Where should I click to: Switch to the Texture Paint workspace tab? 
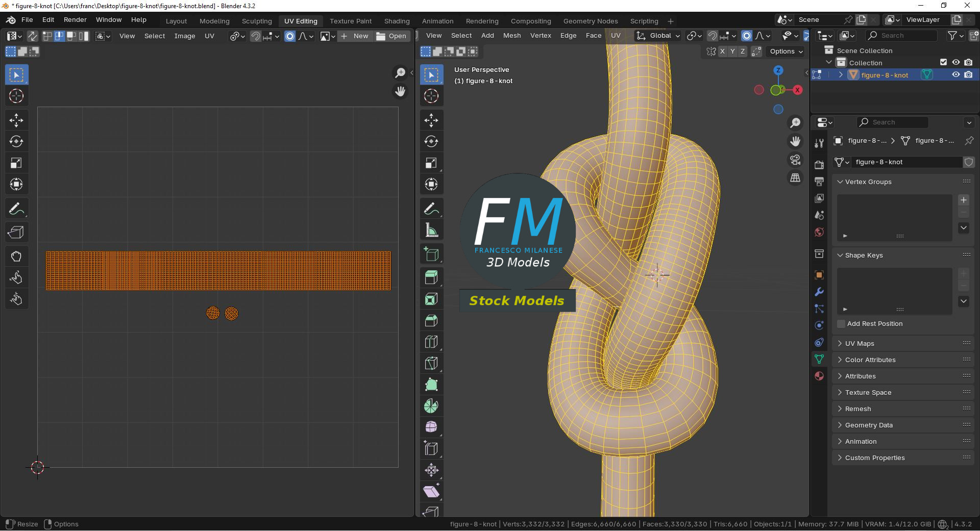pos(351,21)
